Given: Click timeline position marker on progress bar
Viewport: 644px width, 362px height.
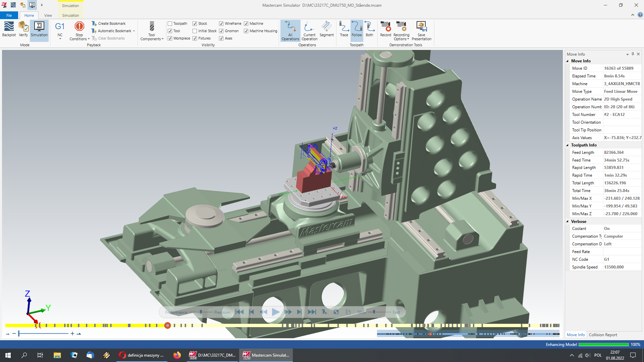Looking at the screenshot, I should pos(168,325).
